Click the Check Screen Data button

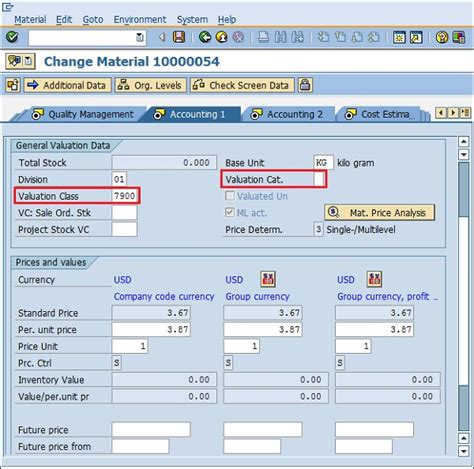click(x=243, y=85)
